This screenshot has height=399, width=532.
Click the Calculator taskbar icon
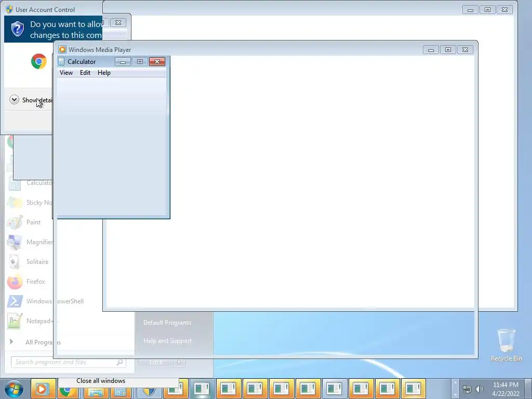[120, 392]
